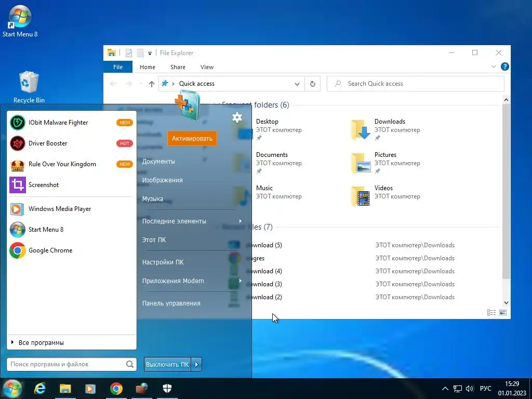Open Windows Security shield on taskbar
The height and width of the screenshot is (399, 532).
coord(167,389)
